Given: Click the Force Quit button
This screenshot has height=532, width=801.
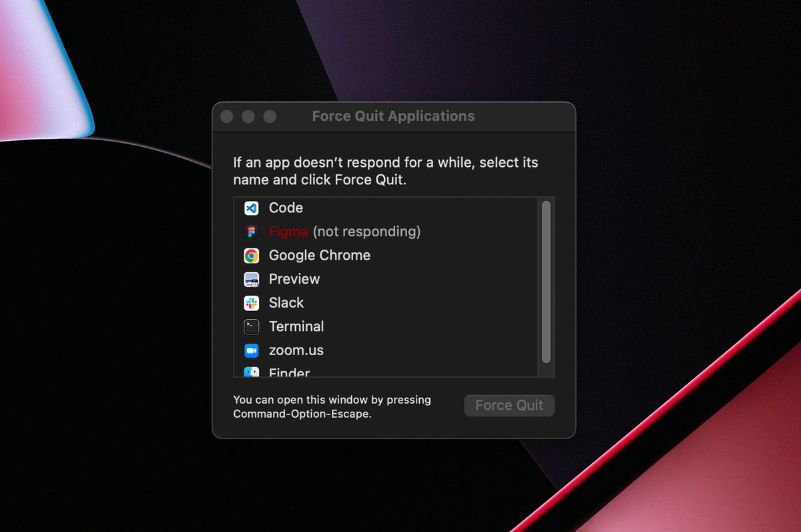Looking at the screenshot, I should [x=509, y=405].
